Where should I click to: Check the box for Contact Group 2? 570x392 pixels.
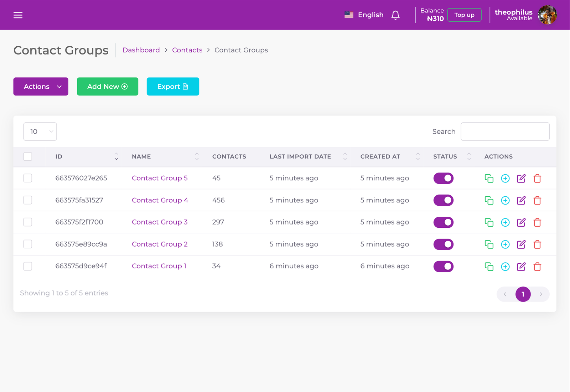(x=28, y=244)
